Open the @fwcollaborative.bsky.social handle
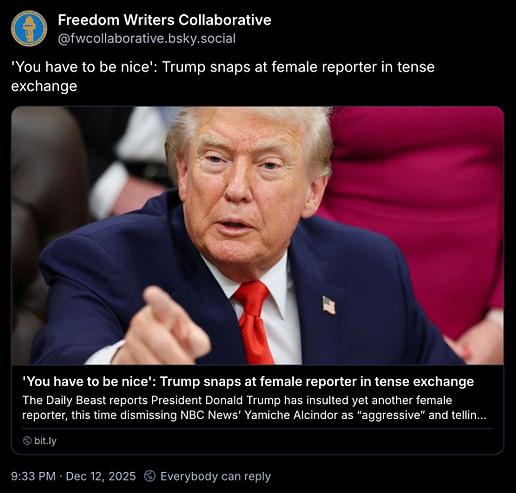 (x=147, y=39)
